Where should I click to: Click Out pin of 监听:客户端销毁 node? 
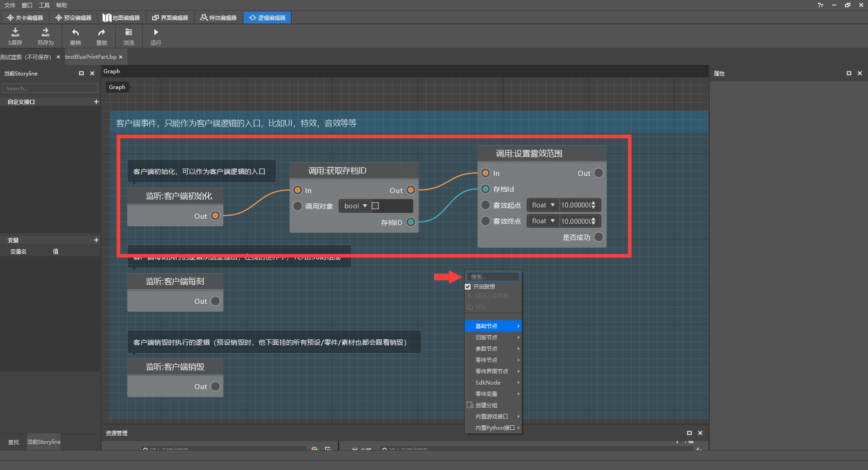pos(216,386)
